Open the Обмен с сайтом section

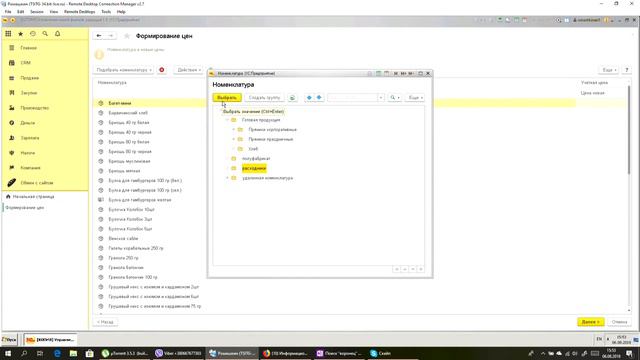point(37,183)
